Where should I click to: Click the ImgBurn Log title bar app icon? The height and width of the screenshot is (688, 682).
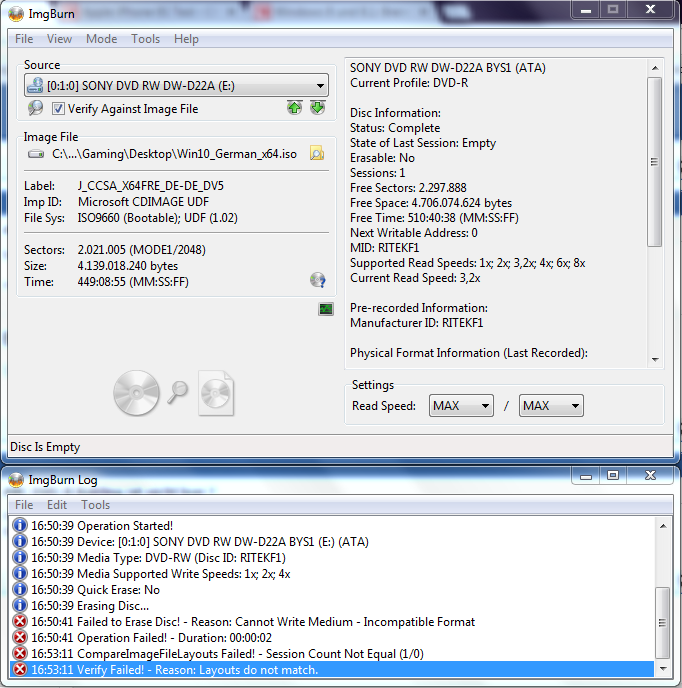click(x=16, y=480)
